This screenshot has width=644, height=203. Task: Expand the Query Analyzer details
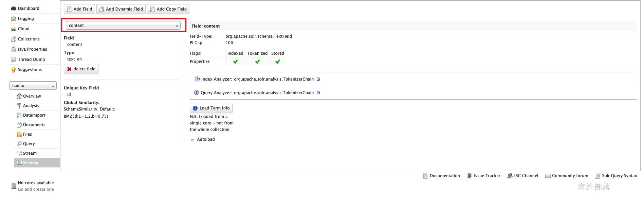tap(318, 93)
